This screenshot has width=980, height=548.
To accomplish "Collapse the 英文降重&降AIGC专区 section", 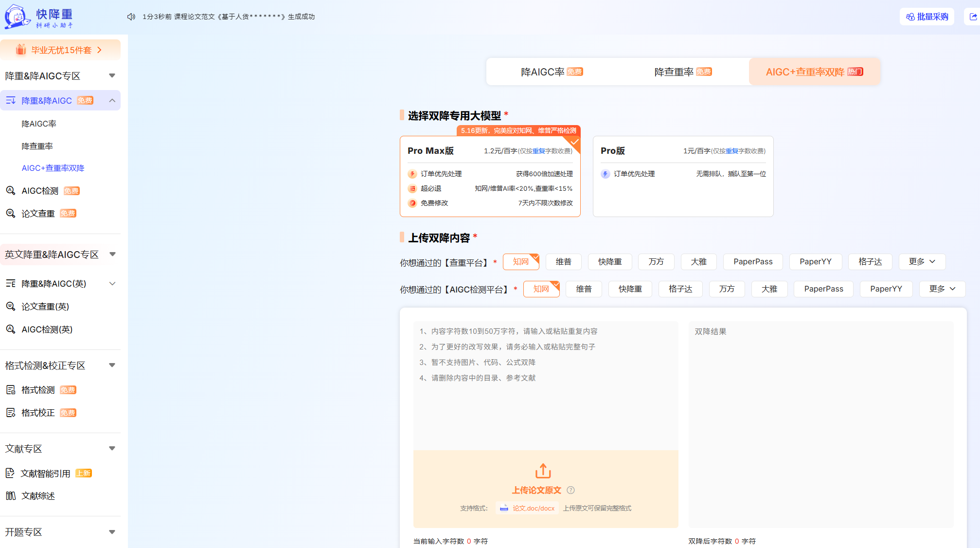I will (x=112, y=254).
